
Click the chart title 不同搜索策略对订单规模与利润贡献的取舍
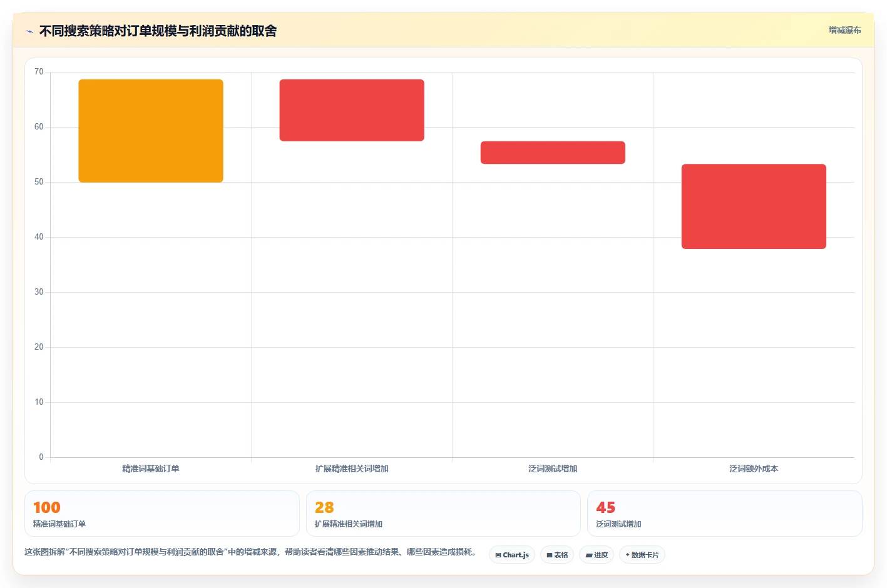click(x=158, y=31)
